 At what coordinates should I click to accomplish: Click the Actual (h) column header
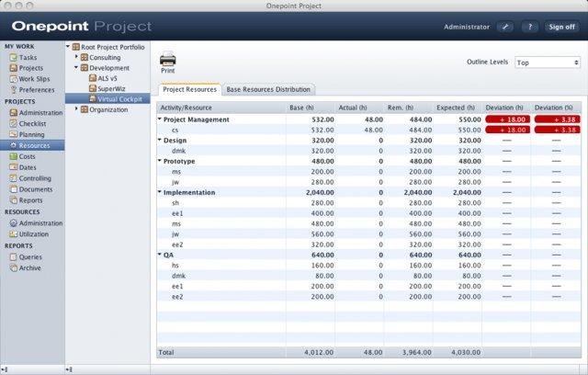[x=359, y=108]
